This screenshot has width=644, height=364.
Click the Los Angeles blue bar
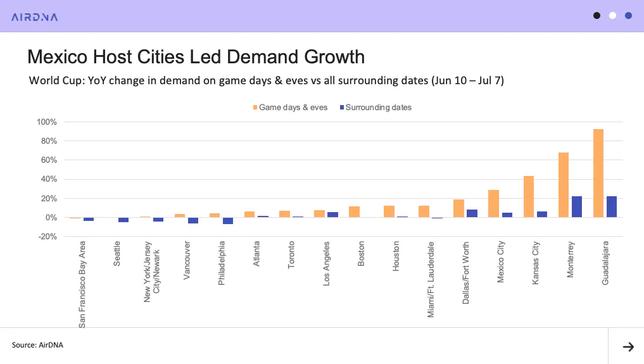pos(332,215)
